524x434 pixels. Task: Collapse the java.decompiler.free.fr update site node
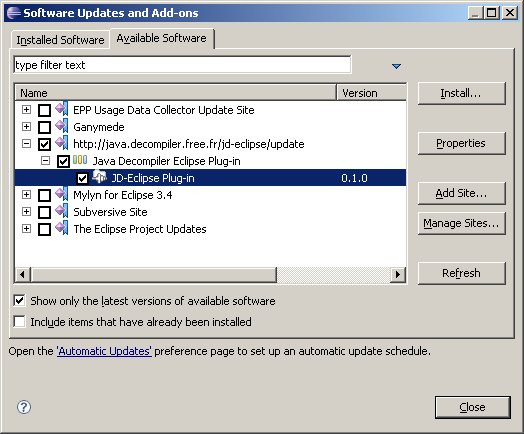(26, 144)
